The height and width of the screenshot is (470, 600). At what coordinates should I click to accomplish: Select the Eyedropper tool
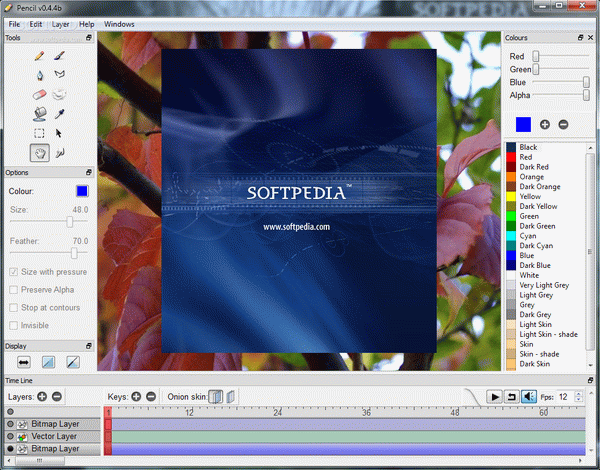tap(59, 114)
